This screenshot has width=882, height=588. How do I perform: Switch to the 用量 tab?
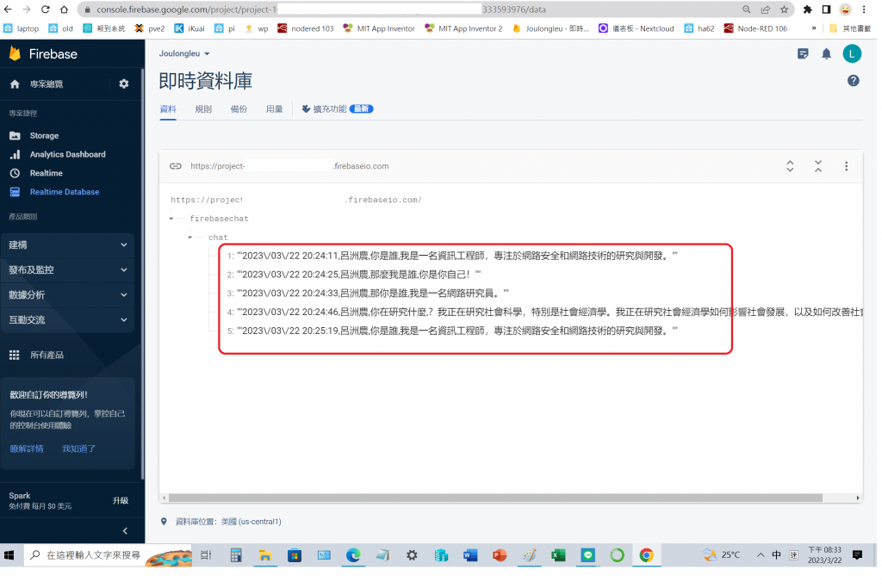click(x=274, y=109)
